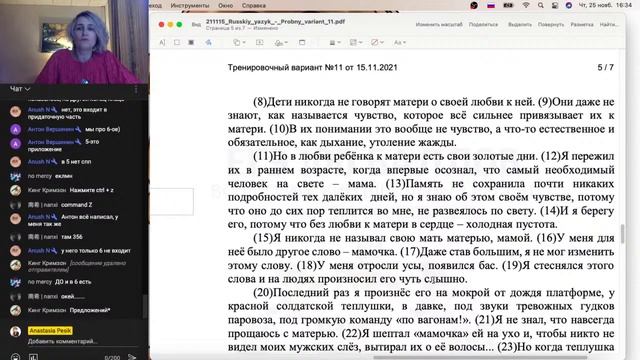
Task: Click the menu bar date and time
Action: tap(605, 5)
